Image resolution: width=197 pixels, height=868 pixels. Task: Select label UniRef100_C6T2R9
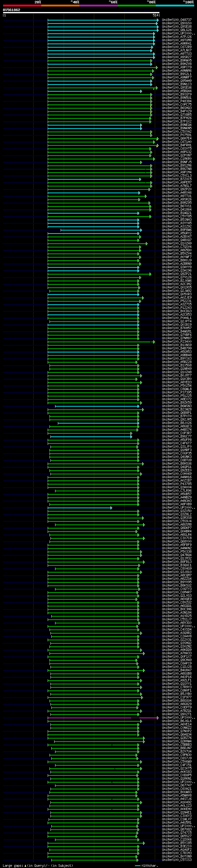pos(177,47)
